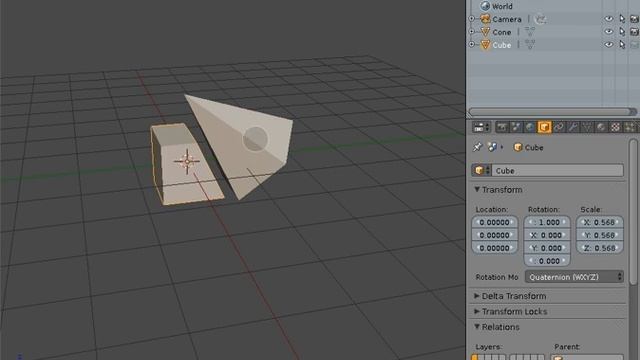Click the mesh data icon beside Cone

coord(530,32)
